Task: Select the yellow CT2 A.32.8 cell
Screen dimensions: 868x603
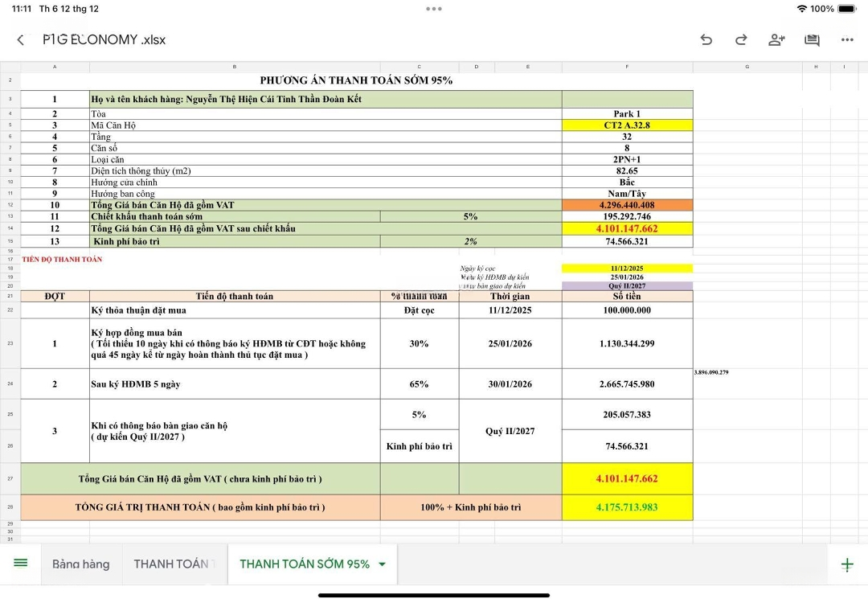Action: coord(627,125)
